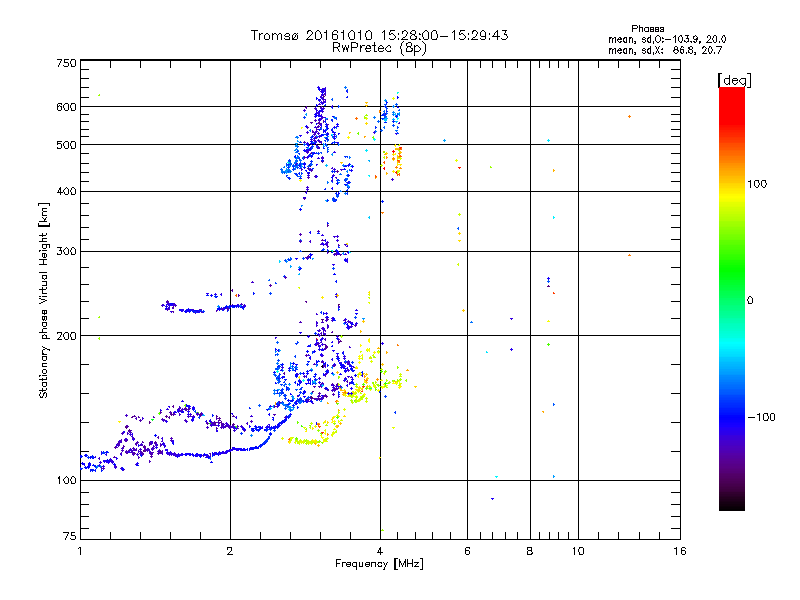The image size is (800, 600).
Task: Click the isolated orange point near 14 MHz, 570 km
Action: point(630,117)
